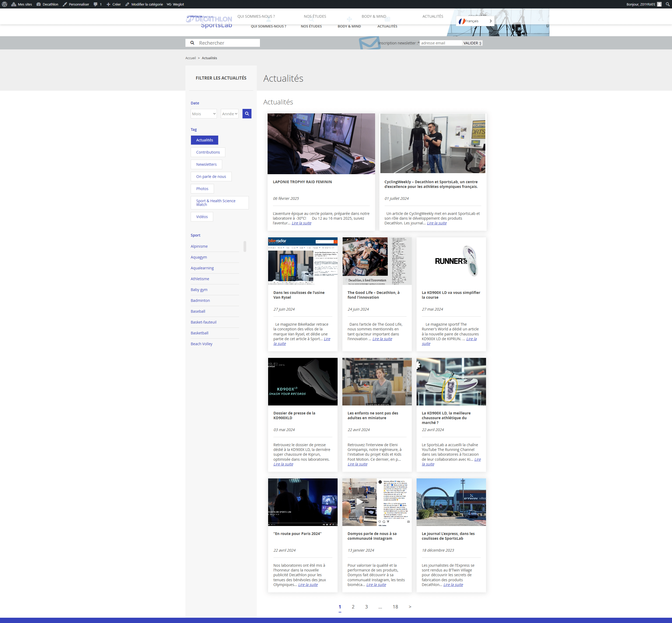The image size is (672, 623).
Task: Click Lire la suite for CyclingWeekly article
Action: 437,223
